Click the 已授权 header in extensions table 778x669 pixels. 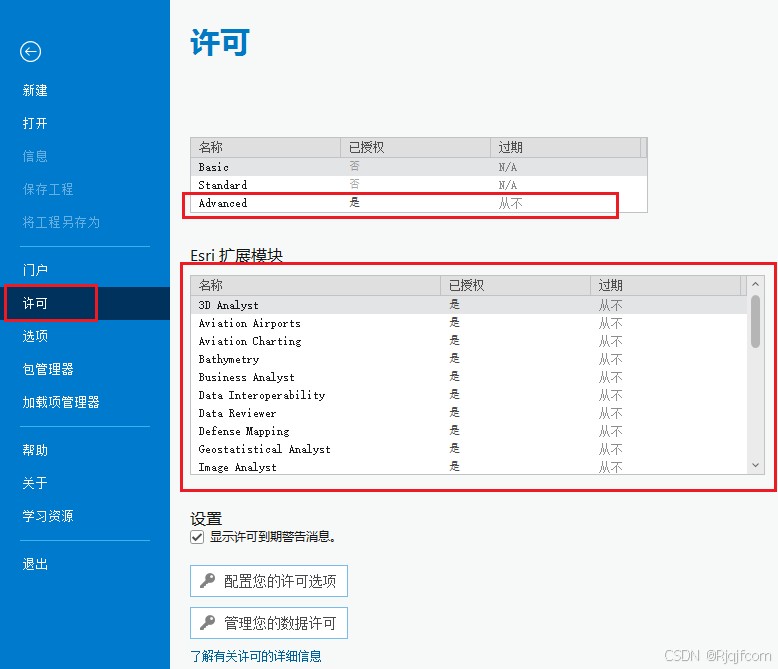(516, 285)
